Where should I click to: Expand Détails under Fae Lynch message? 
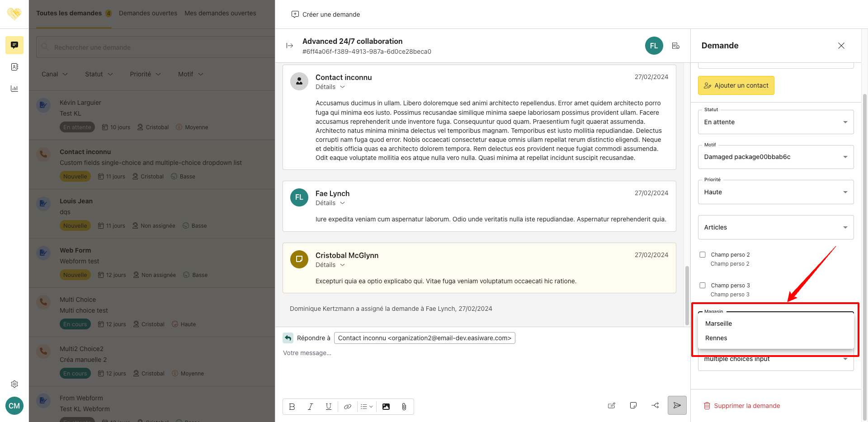tap(330, 203)
